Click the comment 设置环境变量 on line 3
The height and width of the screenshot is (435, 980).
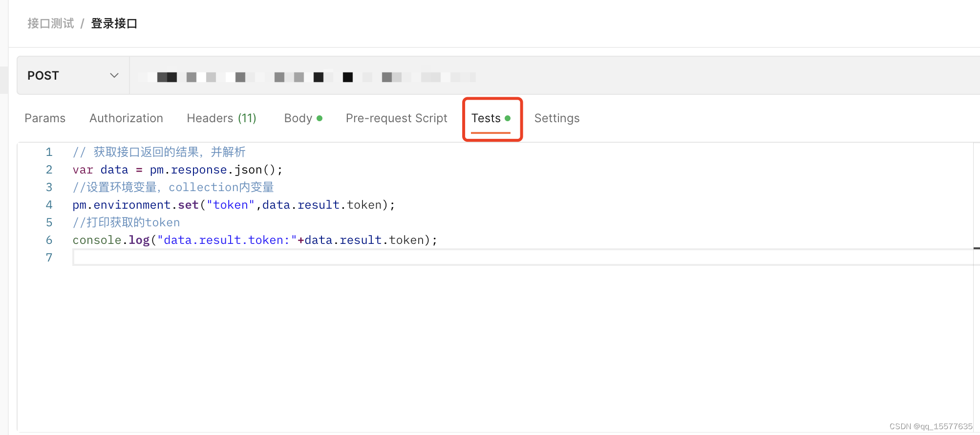173,187
